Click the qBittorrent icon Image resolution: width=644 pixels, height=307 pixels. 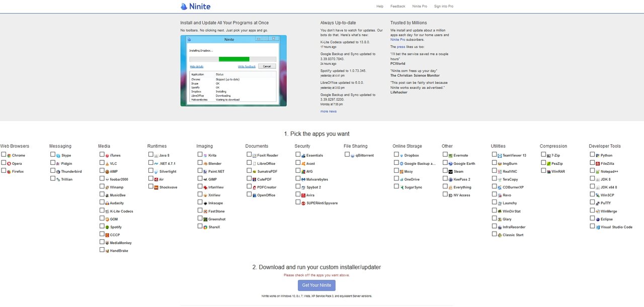[x=353, y=156]
